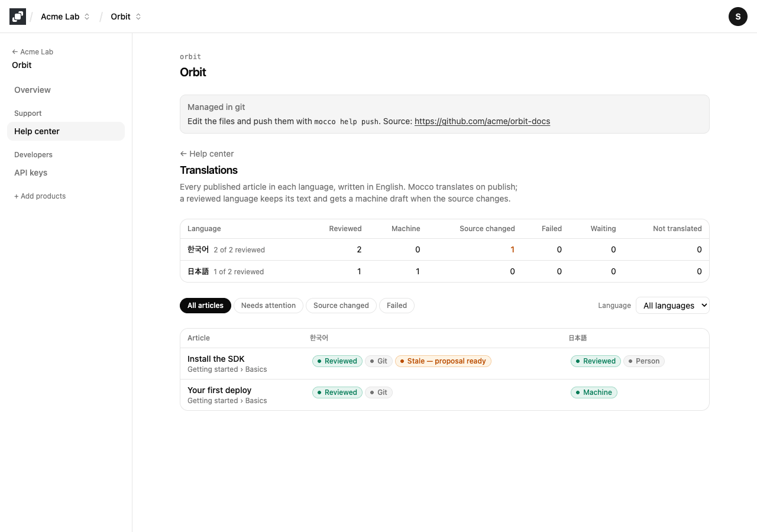The height and width of the screenshot is (532, 757).
Task: Open the user avatar S menu
Action: [x=738, y=17]
